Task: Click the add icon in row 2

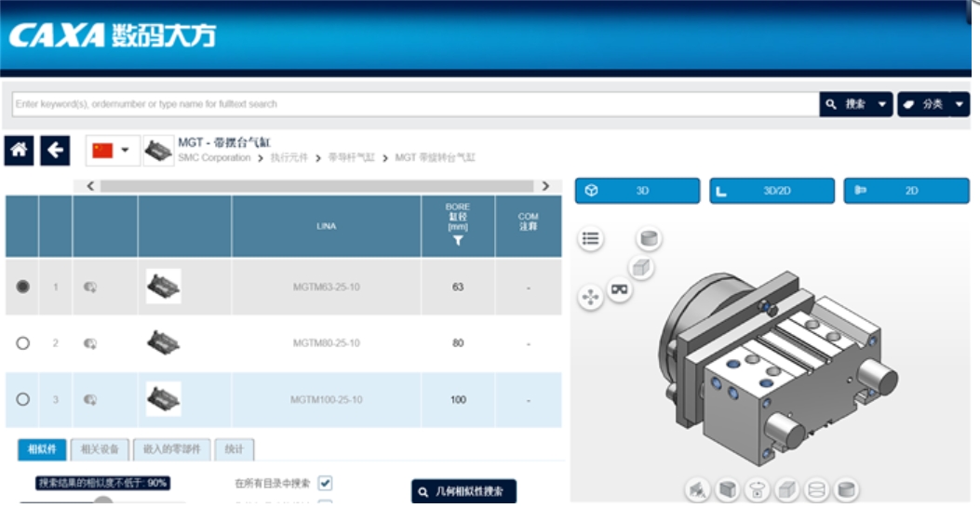Action: pos(90,343)
